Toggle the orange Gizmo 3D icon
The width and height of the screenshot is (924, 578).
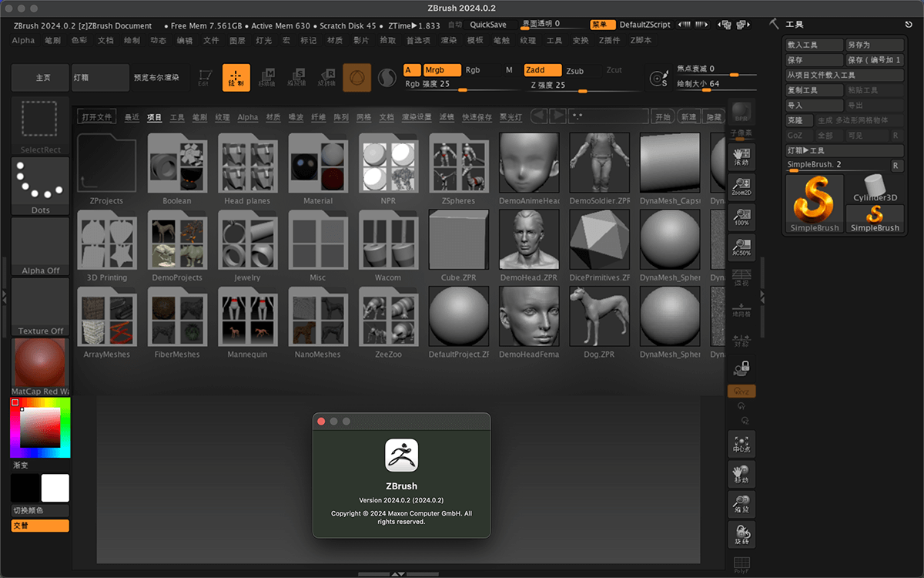[x=357, y=78]
